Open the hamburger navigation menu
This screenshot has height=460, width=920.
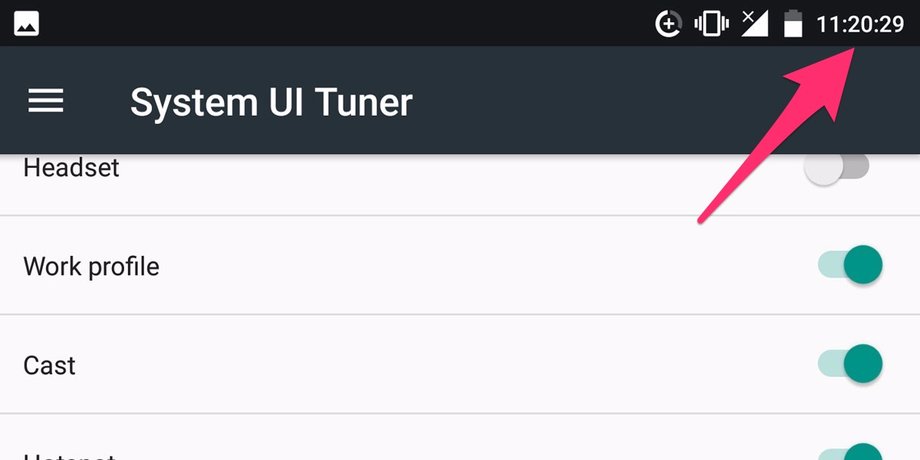pos(46,101)
